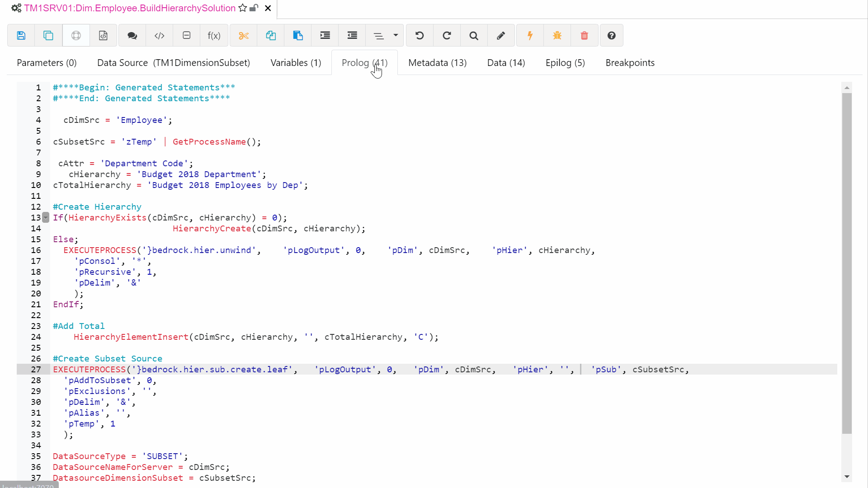
Task: Toggle the comment view icon
Action: point(132,35)
